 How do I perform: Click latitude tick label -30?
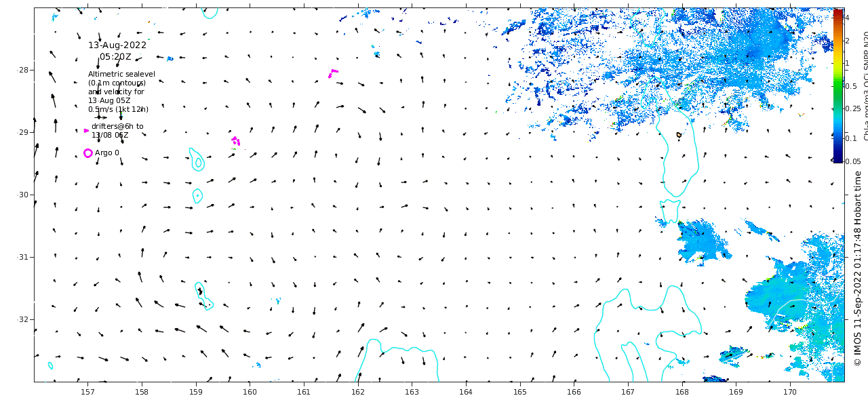(22, 195)
